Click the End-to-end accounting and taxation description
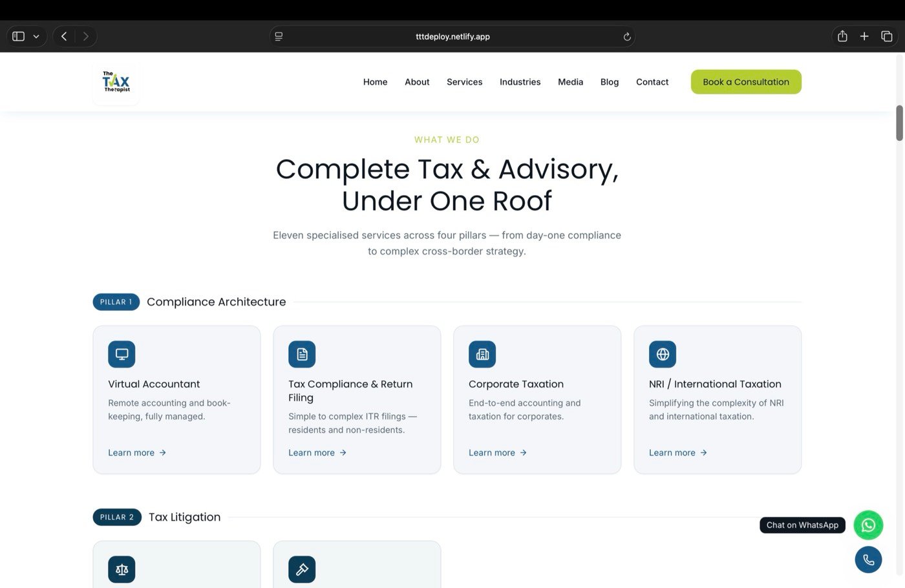 [525, 410]
